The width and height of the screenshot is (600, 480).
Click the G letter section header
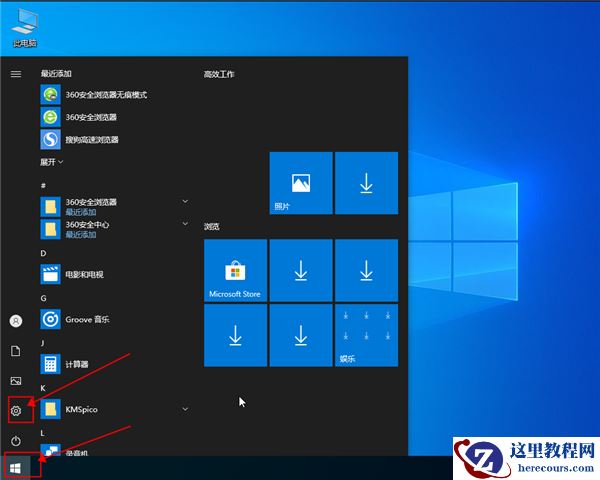click(43, 298)
